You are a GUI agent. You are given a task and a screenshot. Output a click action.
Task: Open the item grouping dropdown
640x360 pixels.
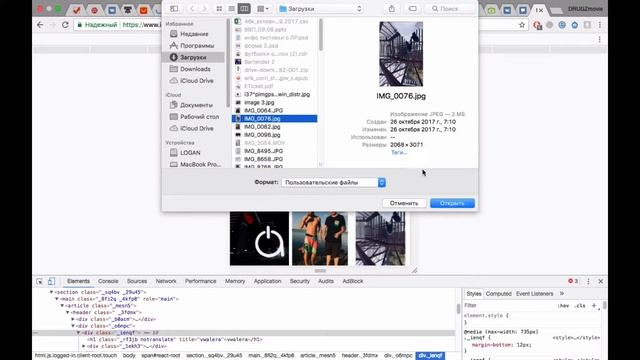coord(263,9)
